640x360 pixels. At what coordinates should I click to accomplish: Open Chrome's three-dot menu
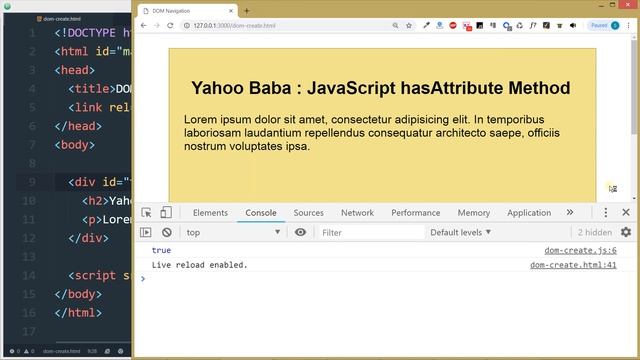pyautogui.click(x=629, y=25)
